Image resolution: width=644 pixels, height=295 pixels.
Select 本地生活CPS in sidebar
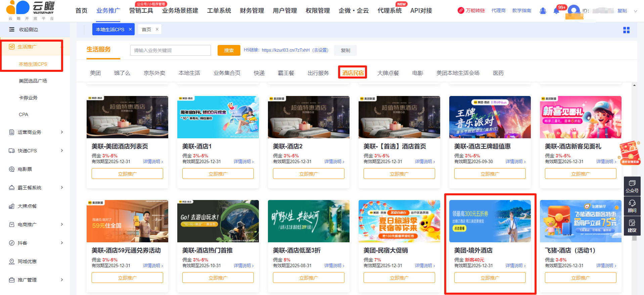(33, 64)
